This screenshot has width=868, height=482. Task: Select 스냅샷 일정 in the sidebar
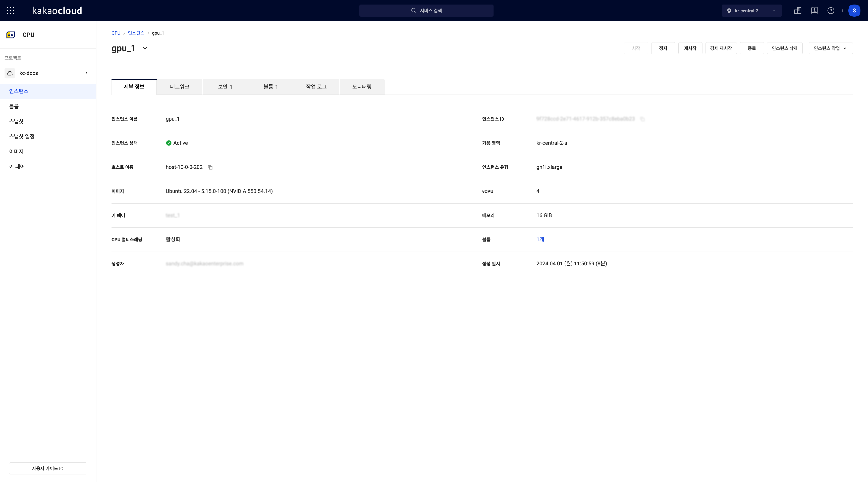point(48,136)
